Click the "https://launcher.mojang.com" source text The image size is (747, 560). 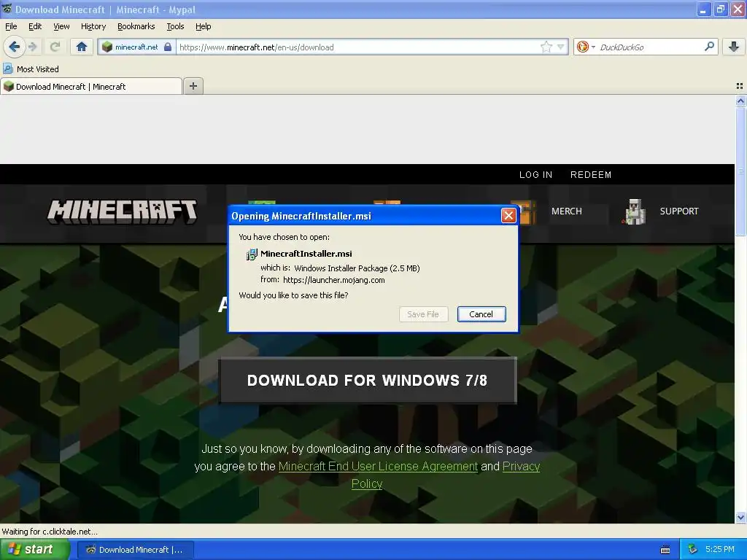(x=334, y=280)
